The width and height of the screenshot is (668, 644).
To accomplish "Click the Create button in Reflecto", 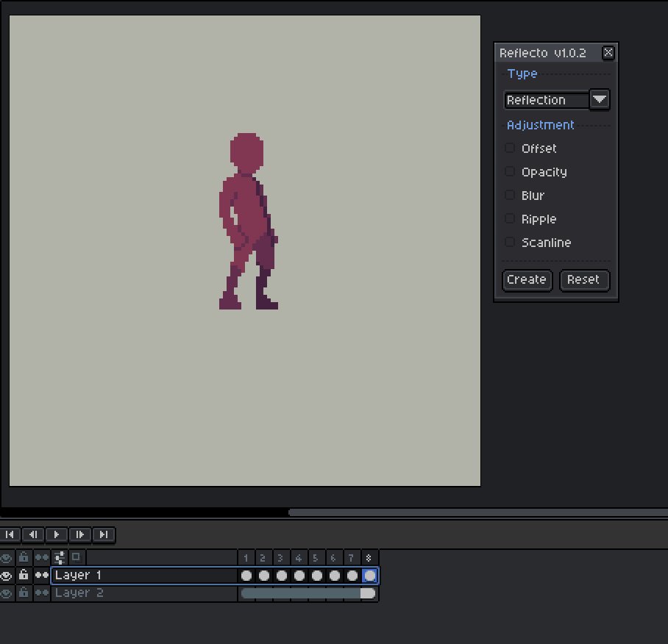I will (527, 279).
